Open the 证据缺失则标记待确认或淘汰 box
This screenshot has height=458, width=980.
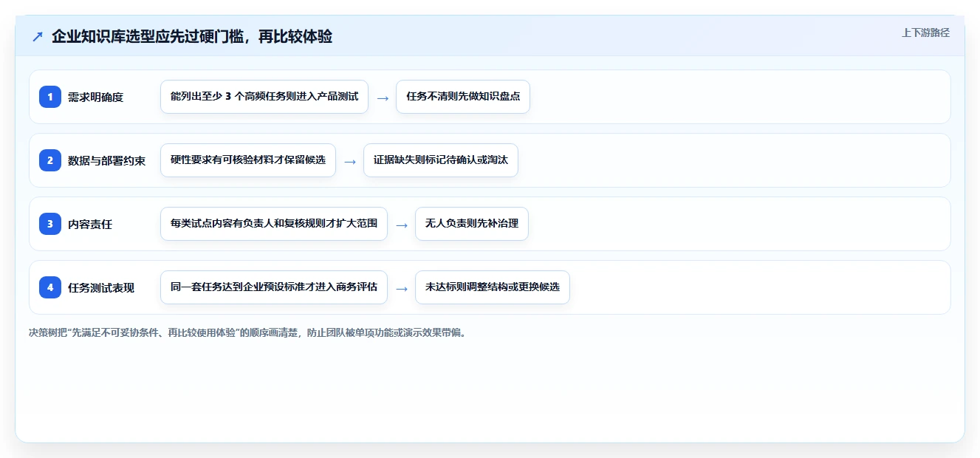click(441, 160)
